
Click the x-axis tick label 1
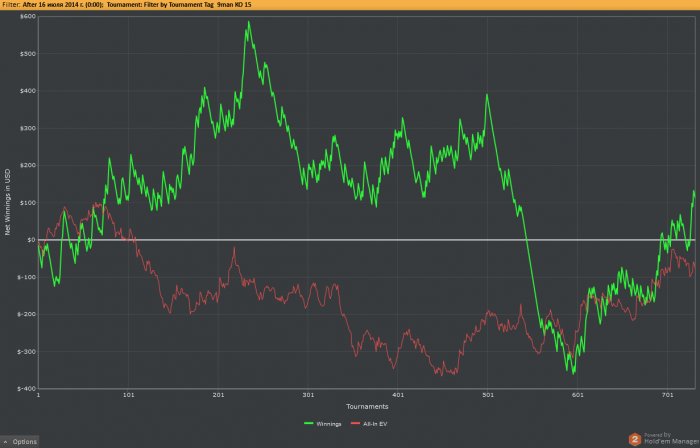click(x=38, y=395)
